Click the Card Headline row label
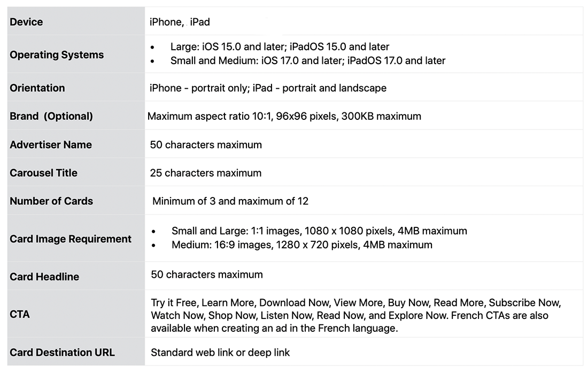Image resolution: width=588 pixels, height=373 pixels. point(44,277)
